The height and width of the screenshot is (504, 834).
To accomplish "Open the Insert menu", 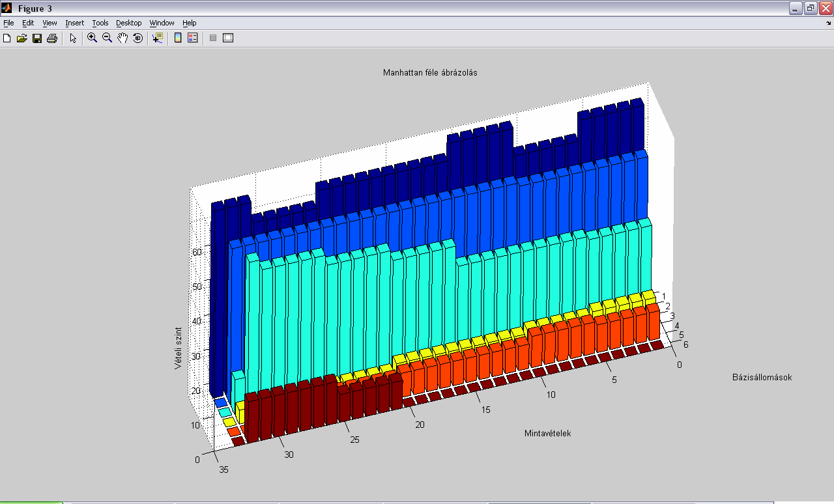I will coord(74,23).
